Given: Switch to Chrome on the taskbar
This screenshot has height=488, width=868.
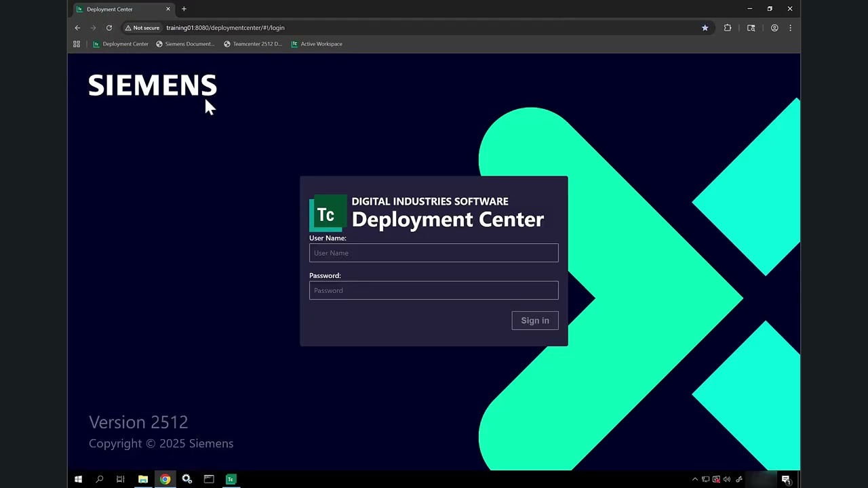Looking at the screenshot, I should click(x=165, y=479).
